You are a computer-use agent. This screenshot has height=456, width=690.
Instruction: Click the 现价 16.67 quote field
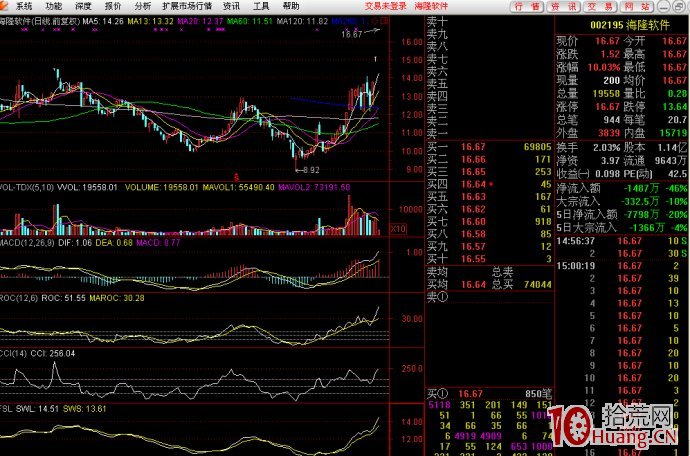588,41
